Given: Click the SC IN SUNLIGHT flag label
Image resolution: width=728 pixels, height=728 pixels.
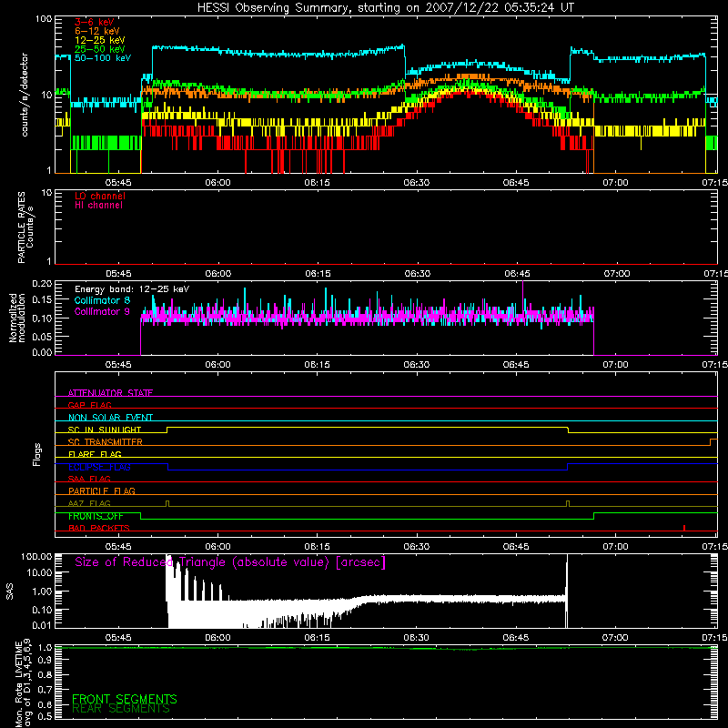Looking at the screenshot, I should (105, 430).
